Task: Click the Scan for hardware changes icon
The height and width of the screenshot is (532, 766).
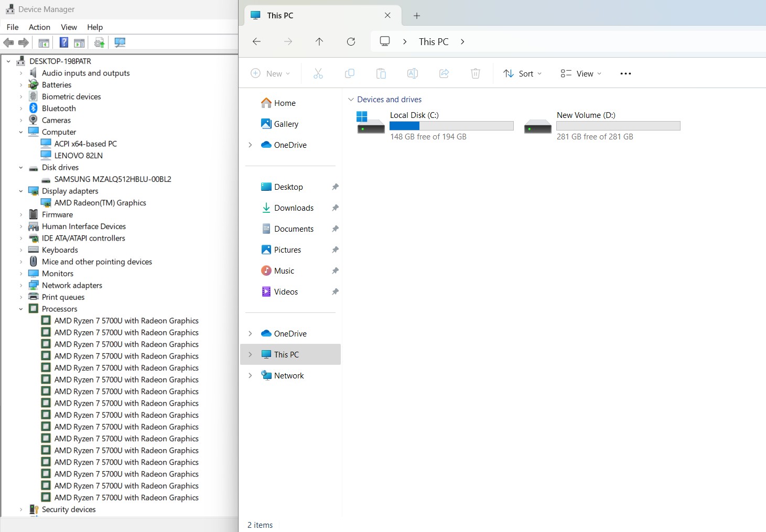Action: 120,42
